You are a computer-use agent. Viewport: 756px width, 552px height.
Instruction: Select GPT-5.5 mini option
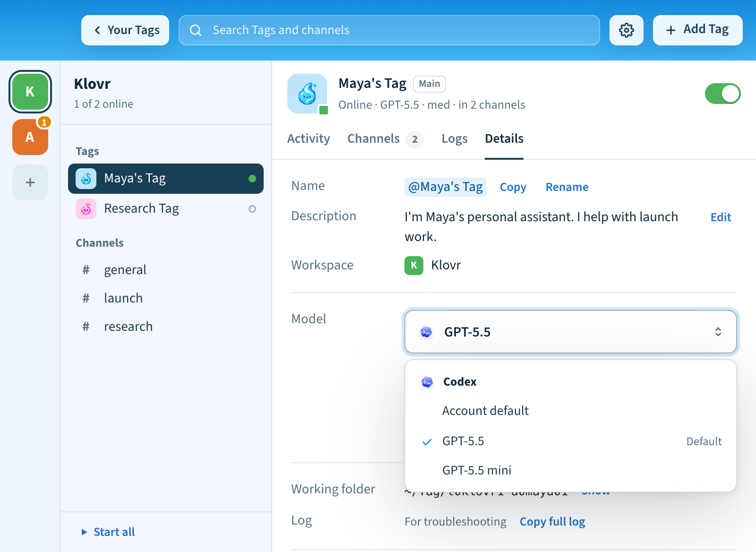571,470
